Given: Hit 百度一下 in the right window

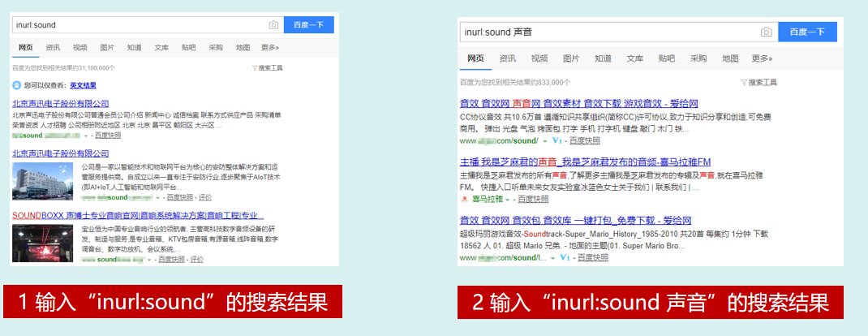Looking at the screenshot, I should tap(808, 32).
